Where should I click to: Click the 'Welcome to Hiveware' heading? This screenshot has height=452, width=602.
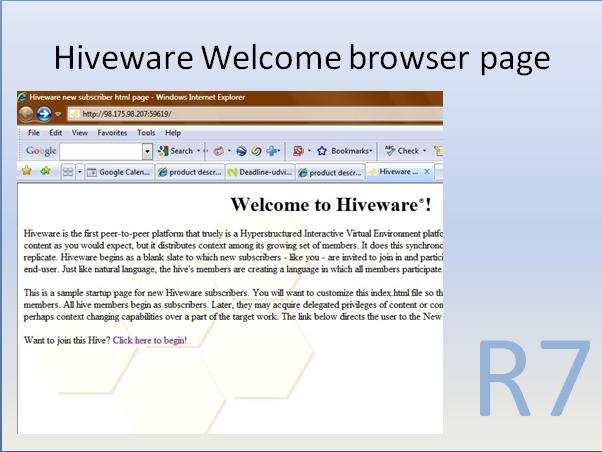[x=331, y=205]
